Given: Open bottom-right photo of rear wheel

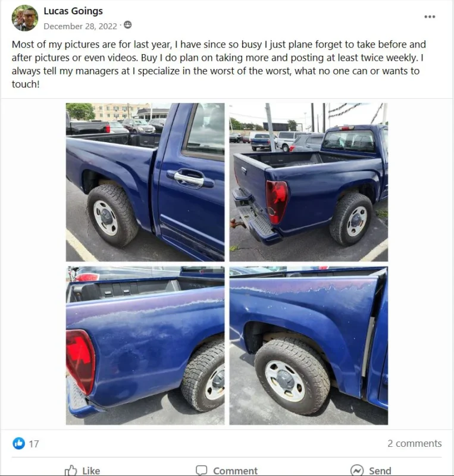Looking at the screenshot, I should (x=309, y=346).
